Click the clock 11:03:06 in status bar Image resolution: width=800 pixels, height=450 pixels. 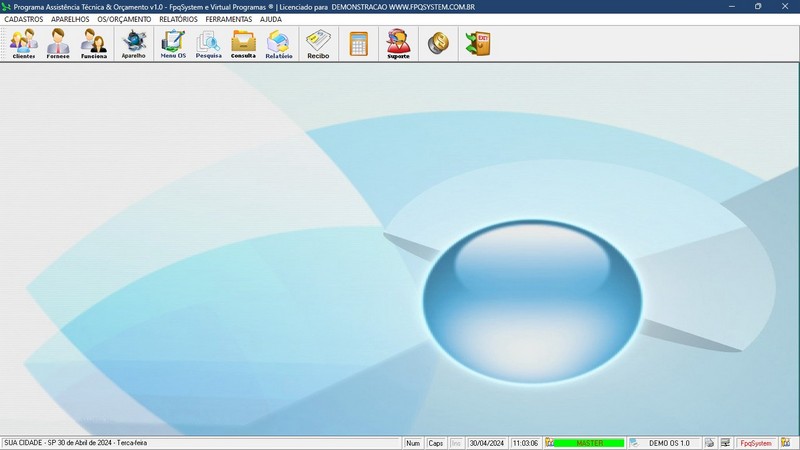(525, 443)
